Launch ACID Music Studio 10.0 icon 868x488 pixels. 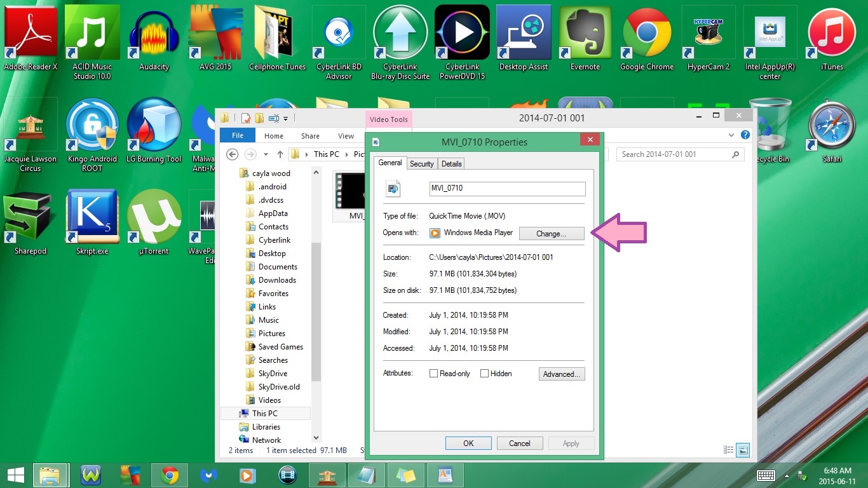(92, 43)
